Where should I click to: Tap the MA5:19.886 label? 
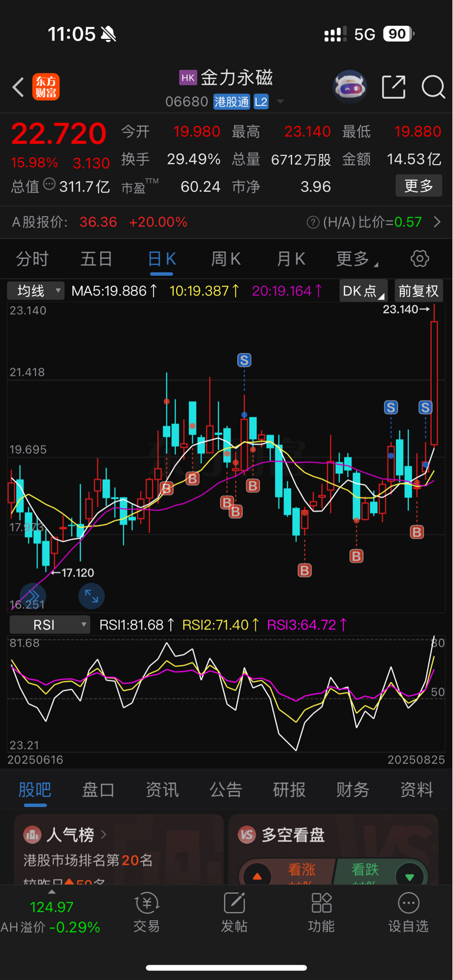click(114, 291)
